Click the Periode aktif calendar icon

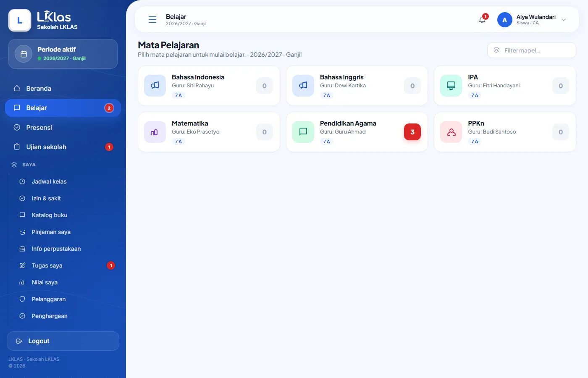coord(24,54)
